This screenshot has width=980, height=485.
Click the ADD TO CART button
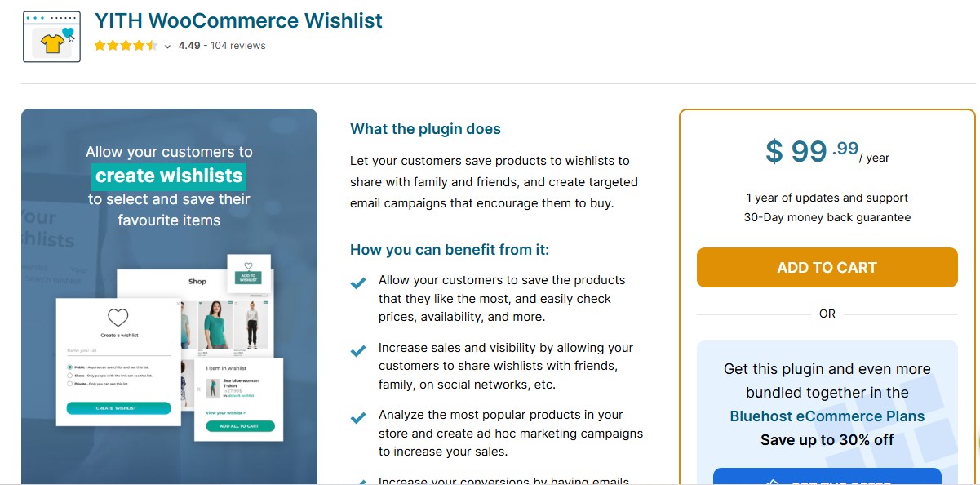click(x=827, y=267)
